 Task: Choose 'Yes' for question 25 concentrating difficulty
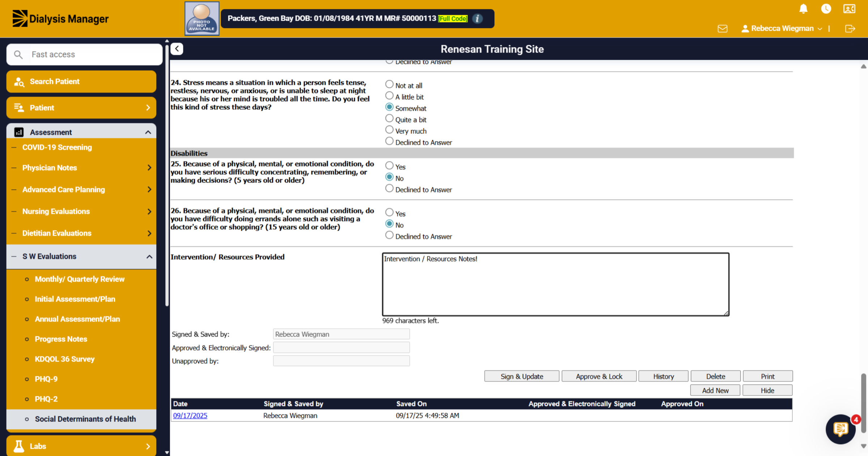point(389,165)
